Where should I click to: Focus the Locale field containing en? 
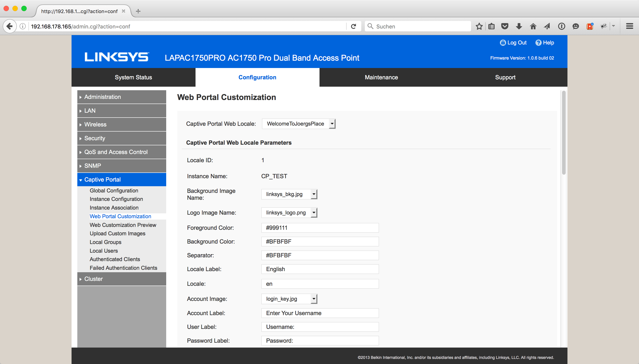[320, 284]
